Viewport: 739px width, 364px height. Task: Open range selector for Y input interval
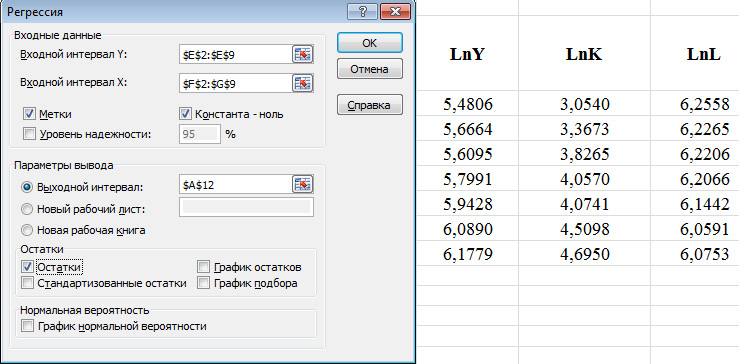click(302, 55)
